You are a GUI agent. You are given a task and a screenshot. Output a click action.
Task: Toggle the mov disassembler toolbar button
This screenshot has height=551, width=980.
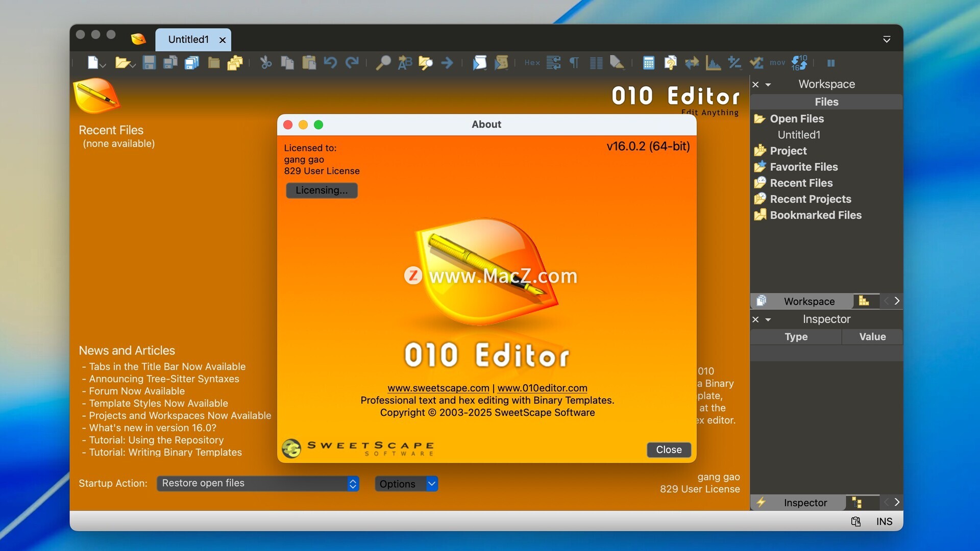(777, 63)
